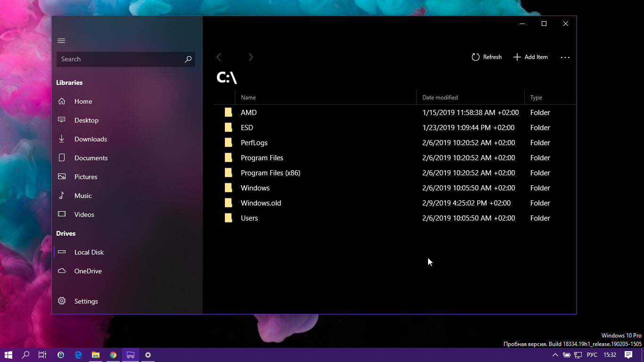Click the Settings gear icon in sidebar
Screen dimensions: 644x362
point(62,301)
